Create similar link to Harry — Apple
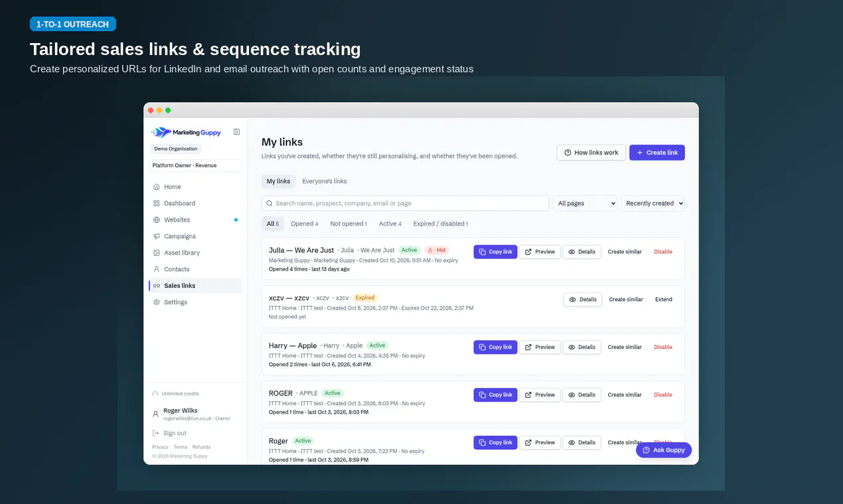 pos(625,347)
